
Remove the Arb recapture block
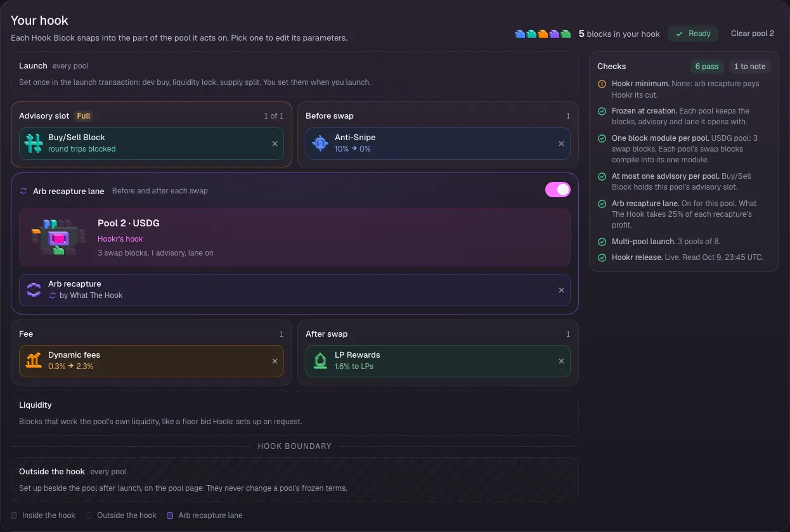[561, 290]
